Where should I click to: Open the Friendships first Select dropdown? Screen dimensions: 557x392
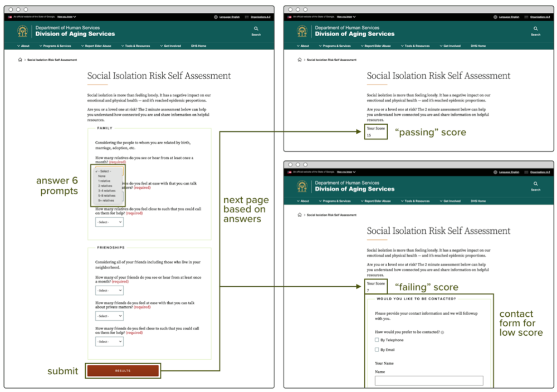(x=109, y=290)
